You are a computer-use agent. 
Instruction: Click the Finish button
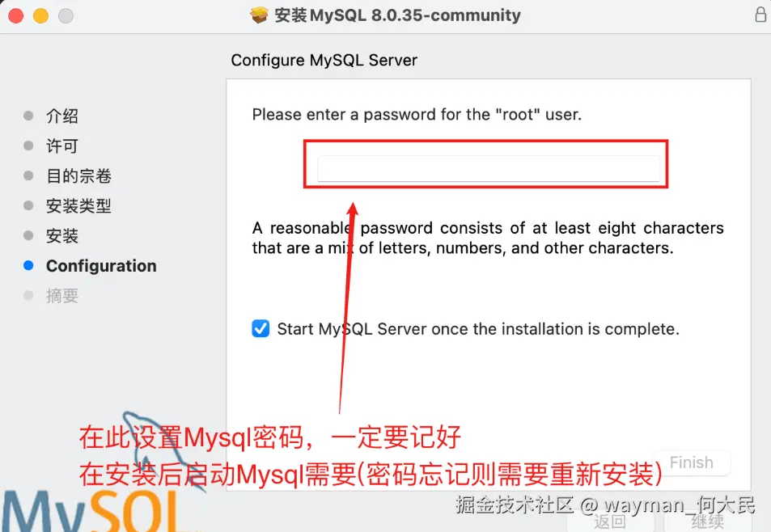pyautogui.click(x=692, y=462)
